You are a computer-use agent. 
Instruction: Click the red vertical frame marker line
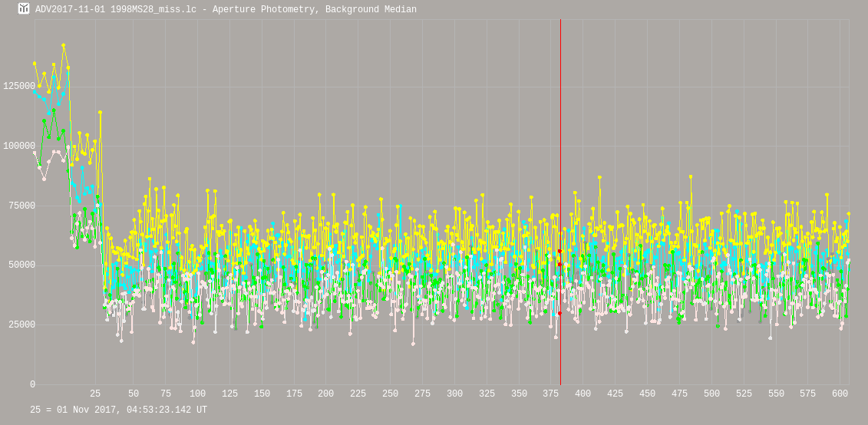pyautogui.click(x=560, y=153)
